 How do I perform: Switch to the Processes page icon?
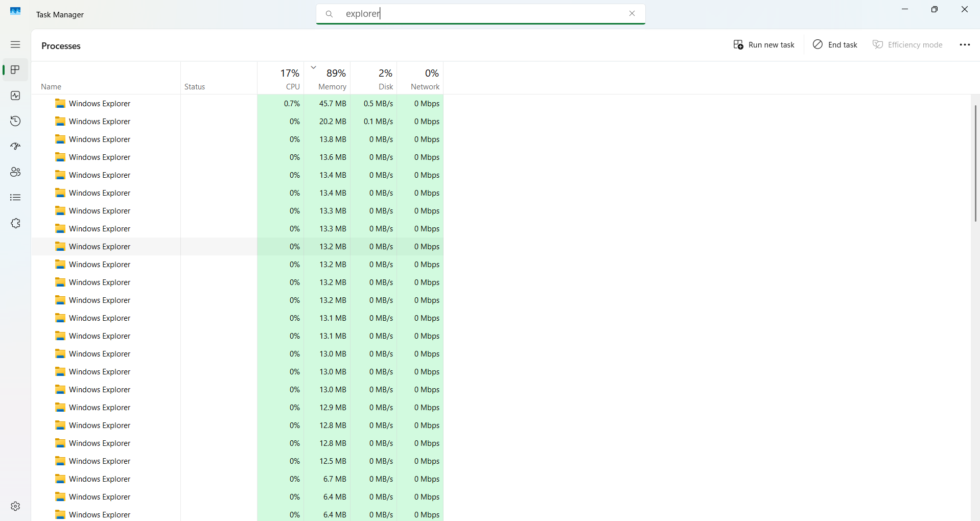point(15,69)
